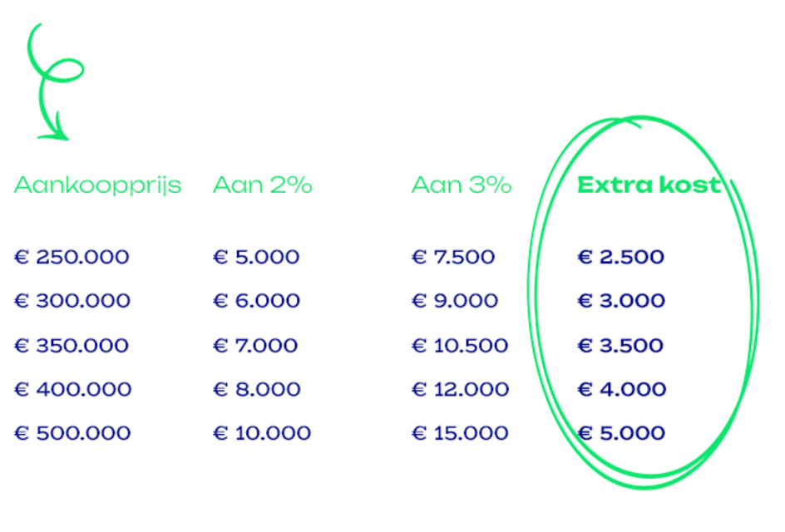Click the bold Extra kost header

pos(649,185)
